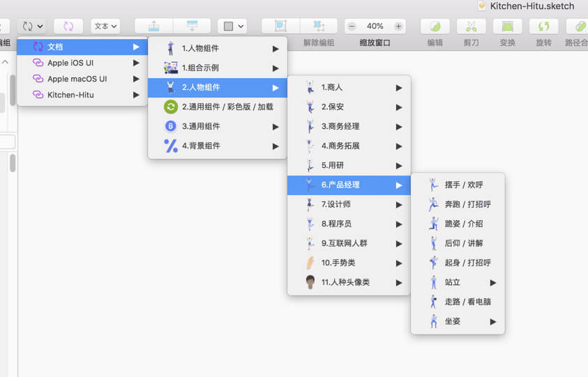The height and width of the screenshot is (377, 588).
Task: Select the 旋转 rotate tool icon
Action: (544, 26)
